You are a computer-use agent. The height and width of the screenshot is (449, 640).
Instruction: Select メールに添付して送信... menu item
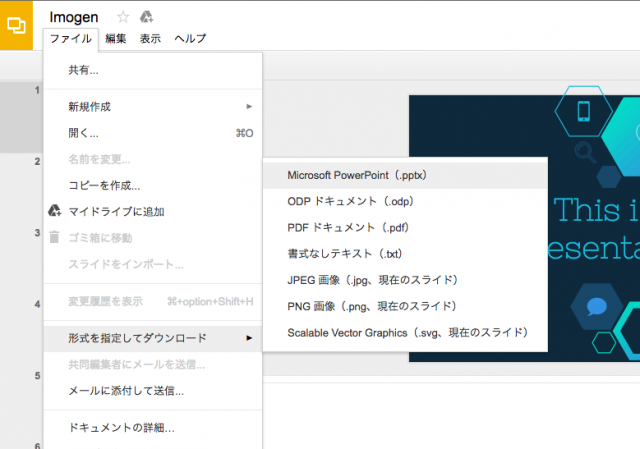(153, 391)
